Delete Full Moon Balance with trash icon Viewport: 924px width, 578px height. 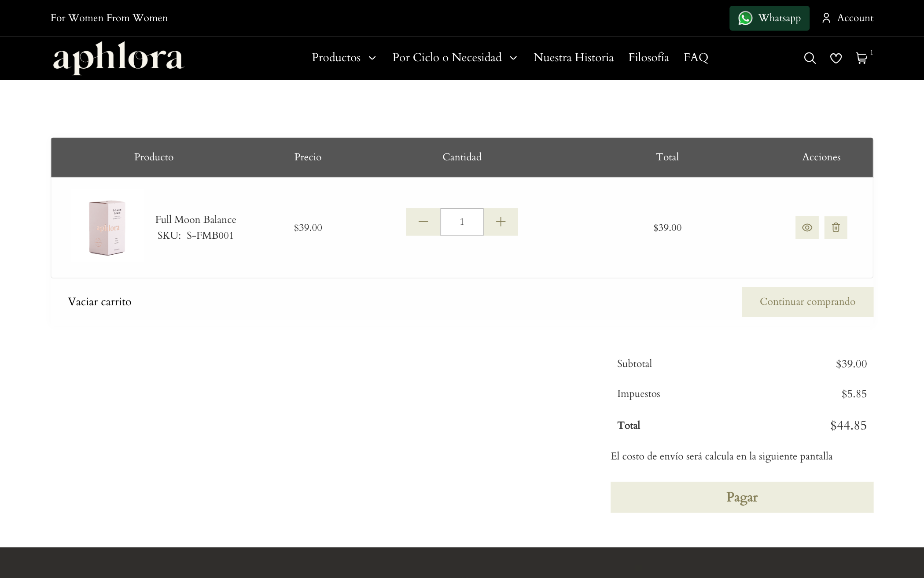836,227
